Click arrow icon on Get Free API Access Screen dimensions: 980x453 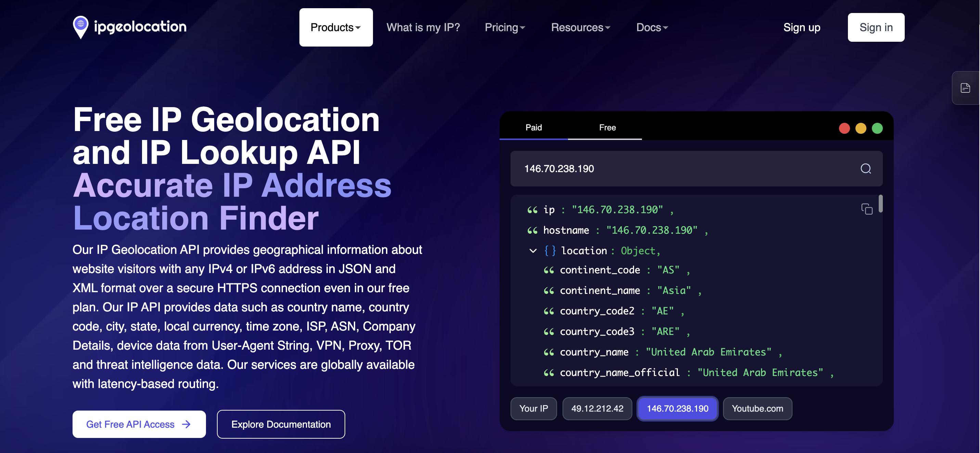tap(186, 424)
